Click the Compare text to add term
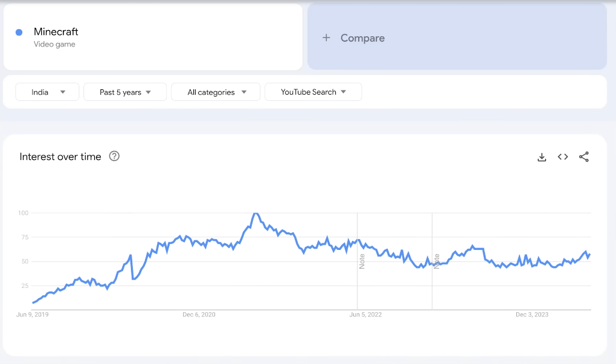 362,38
